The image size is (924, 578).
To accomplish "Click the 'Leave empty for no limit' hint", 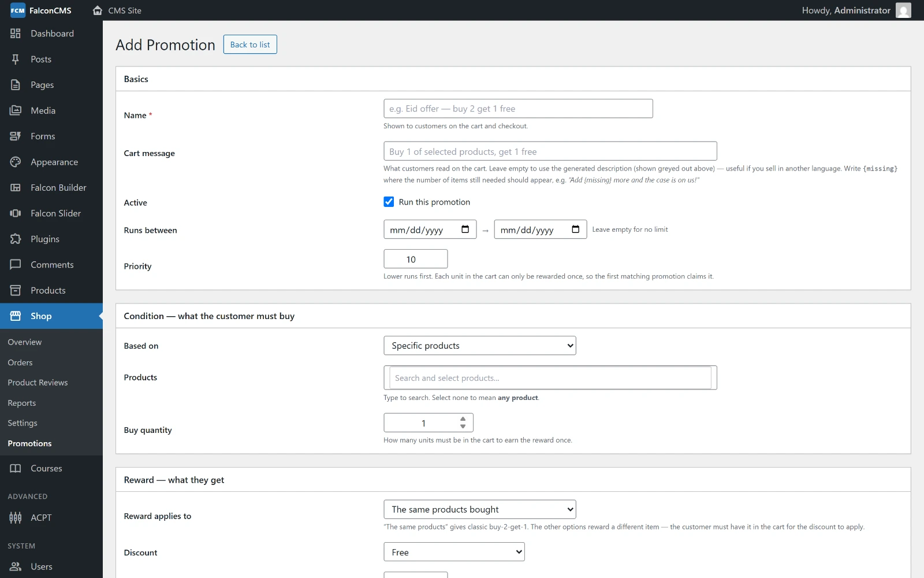I will (x=630, y=229).
